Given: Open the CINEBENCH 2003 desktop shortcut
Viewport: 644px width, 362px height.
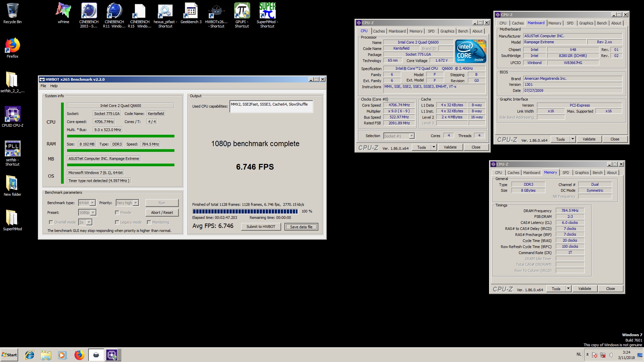Looking at the screenshot, I should point(89,15).
